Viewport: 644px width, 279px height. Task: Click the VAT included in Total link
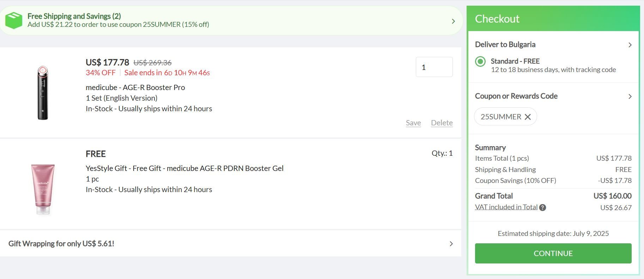click(x=506, y=207)
